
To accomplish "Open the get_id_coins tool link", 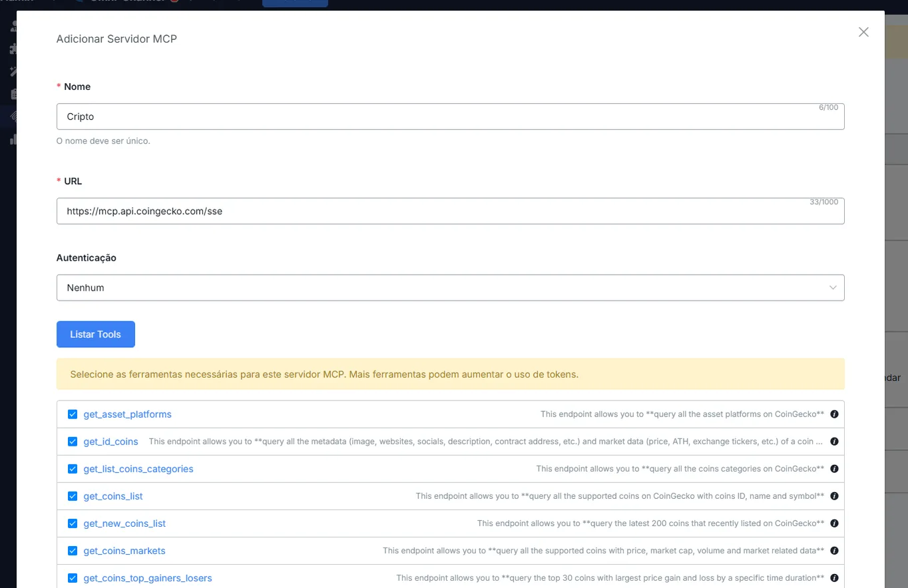I will click(x=111, y=442).
